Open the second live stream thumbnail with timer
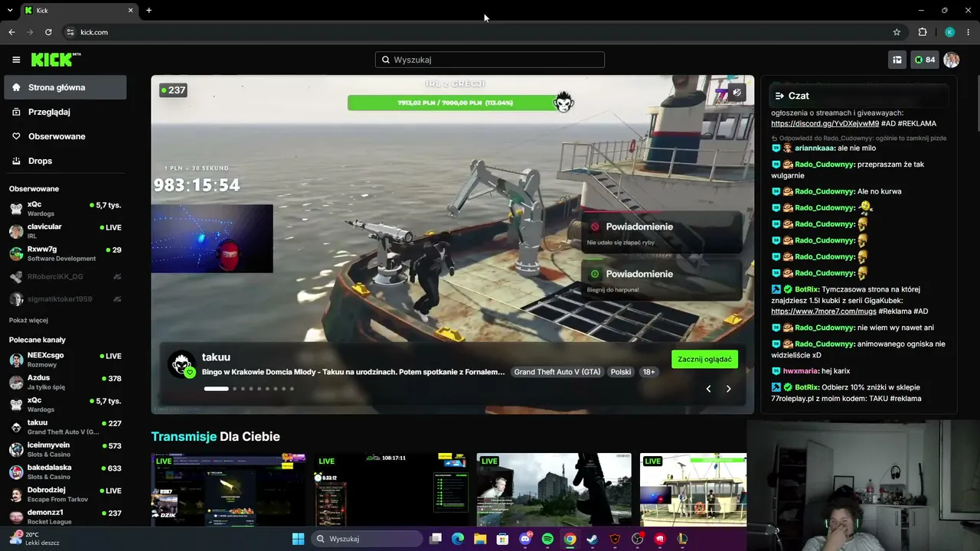980x551 pixels. pyautogui.click(x=391, y=490)
